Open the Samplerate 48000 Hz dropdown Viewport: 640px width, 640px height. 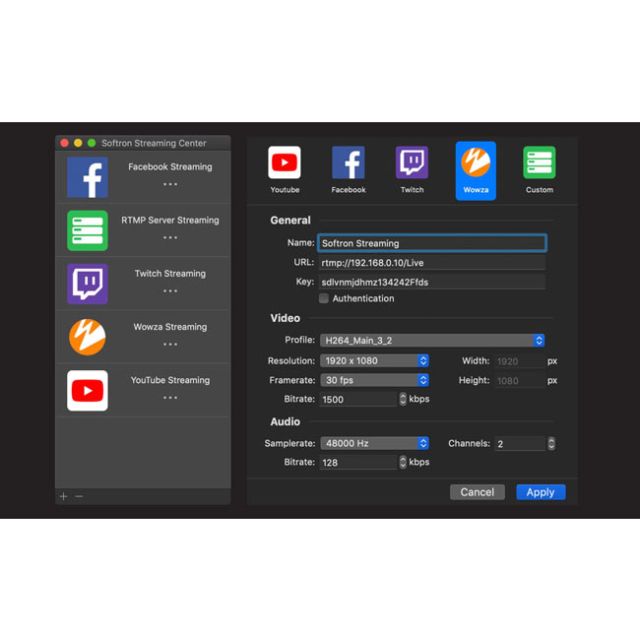[x=374, y=443]
